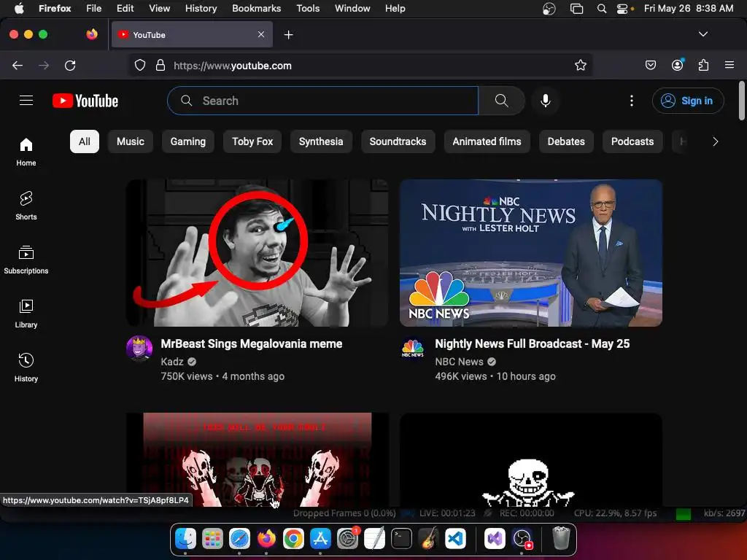Viewport: 747px width, 560px height.
Task: Click the Firefox URL address bar
Action: 362,65
